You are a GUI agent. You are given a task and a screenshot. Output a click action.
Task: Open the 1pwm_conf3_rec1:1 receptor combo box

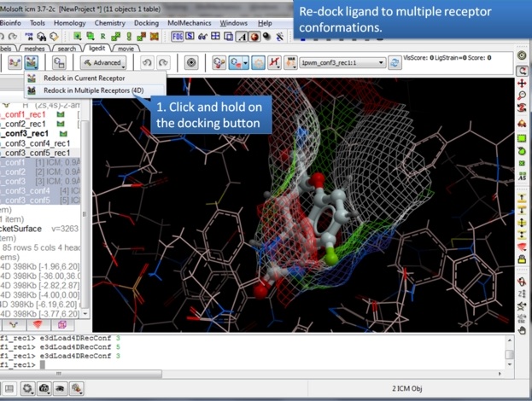342,63
